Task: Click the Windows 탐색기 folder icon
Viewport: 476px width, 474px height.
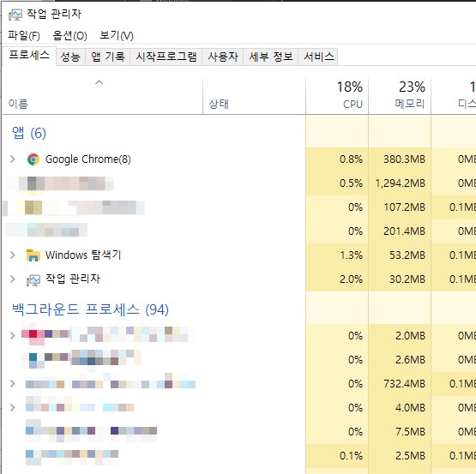Action: point(33,255)
